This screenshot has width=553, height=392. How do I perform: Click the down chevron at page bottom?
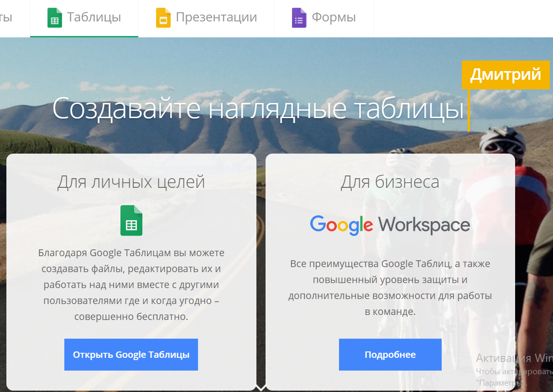pos(261,388)
